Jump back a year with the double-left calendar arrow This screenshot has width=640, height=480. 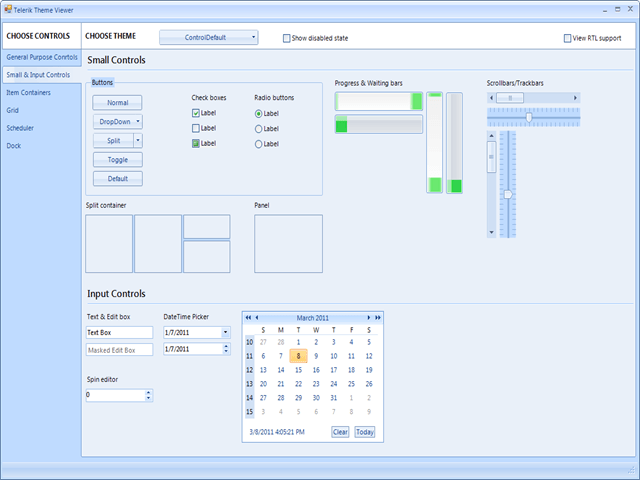click(248, 318)
